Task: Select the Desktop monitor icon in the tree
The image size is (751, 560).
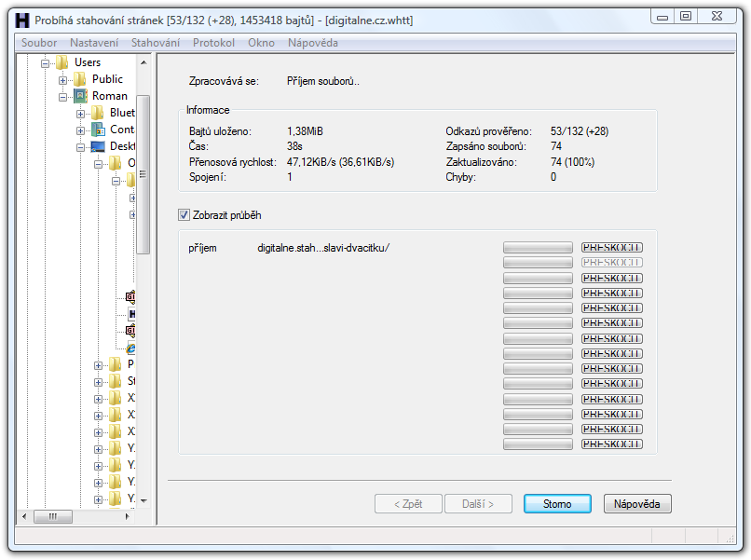Action: (98, 146)
